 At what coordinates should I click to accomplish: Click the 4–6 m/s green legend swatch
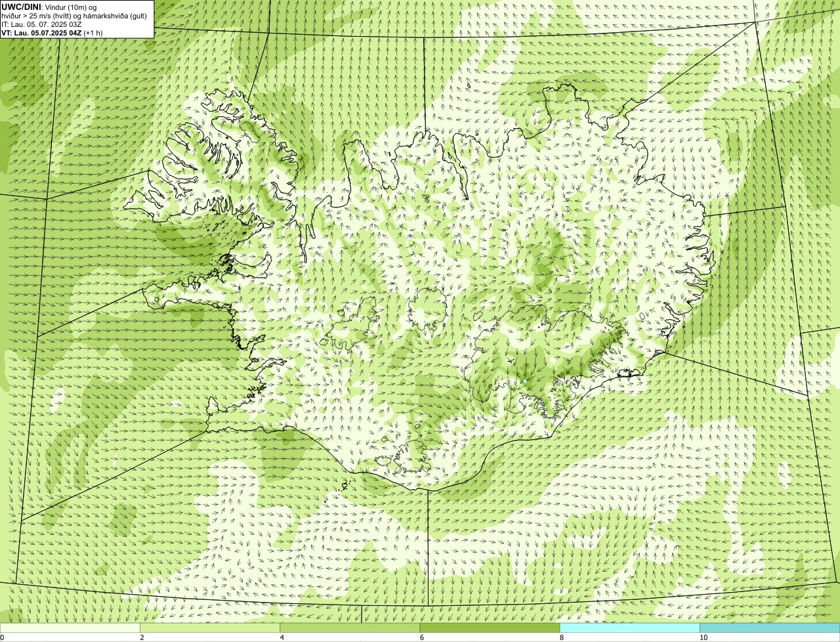point(350,628)
